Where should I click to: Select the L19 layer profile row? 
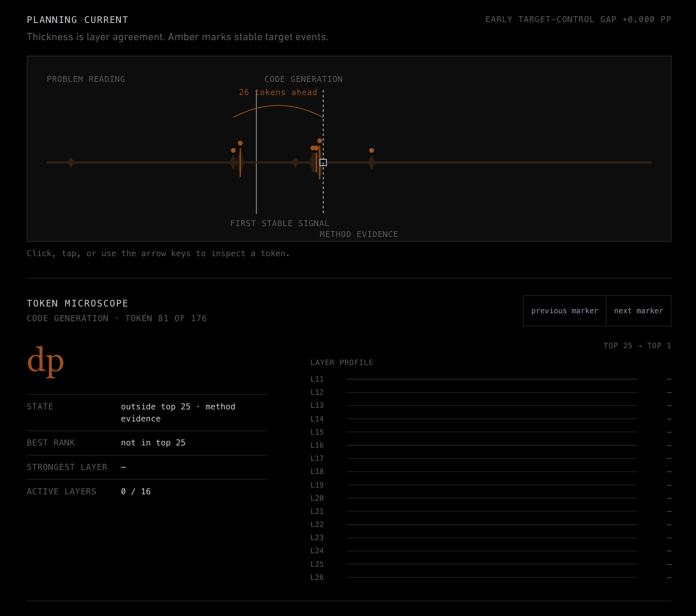pyautogui.click(x=491, y=485)
